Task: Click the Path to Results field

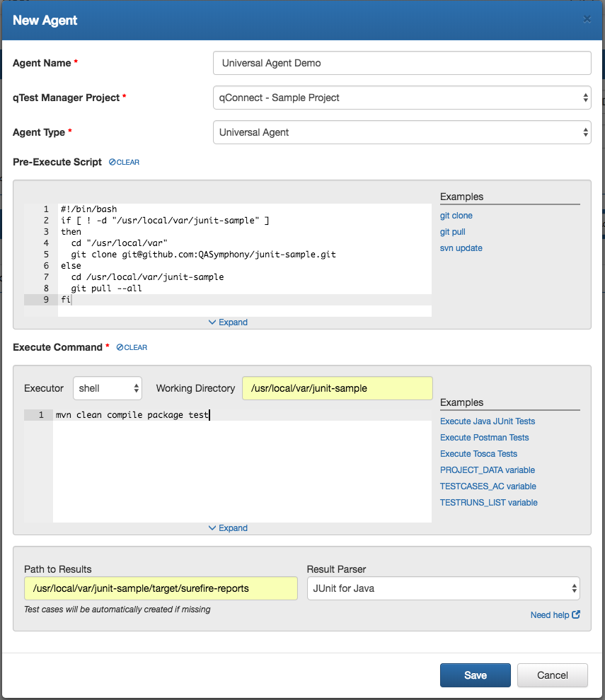Action: click(x=161, y=588)
